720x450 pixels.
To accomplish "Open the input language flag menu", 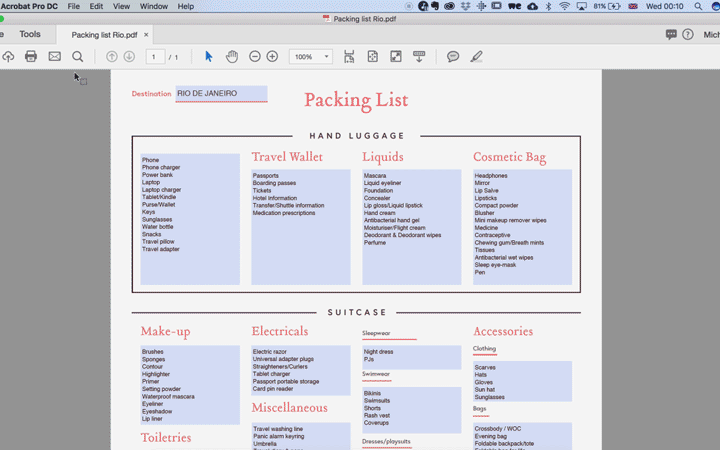I will pos(633,6).
